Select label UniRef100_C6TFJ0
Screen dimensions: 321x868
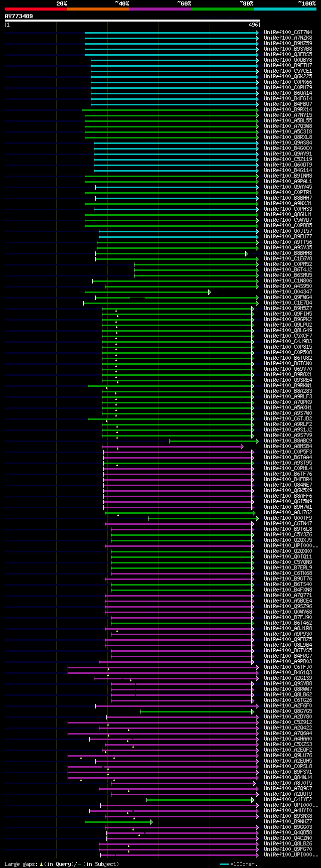[x=288, y=667]
